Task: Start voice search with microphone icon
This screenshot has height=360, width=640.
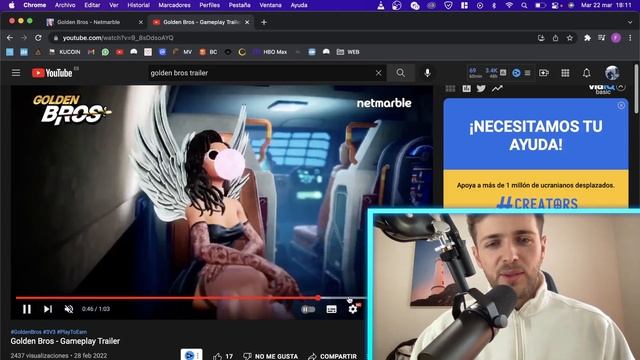Action: (x=427, y=73)
